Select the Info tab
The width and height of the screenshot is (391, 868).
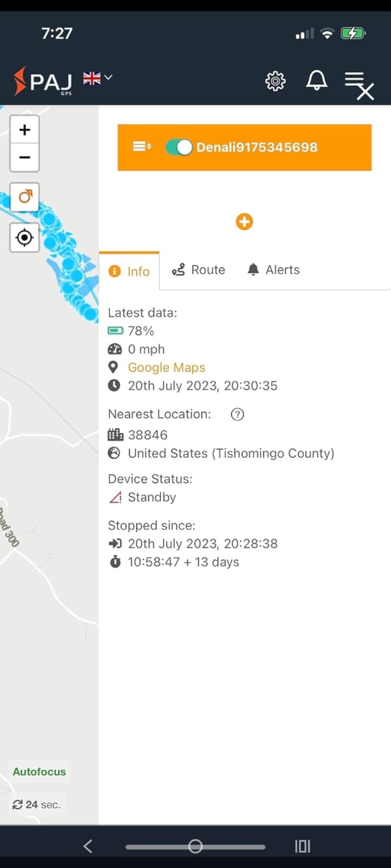pos(129,271)
